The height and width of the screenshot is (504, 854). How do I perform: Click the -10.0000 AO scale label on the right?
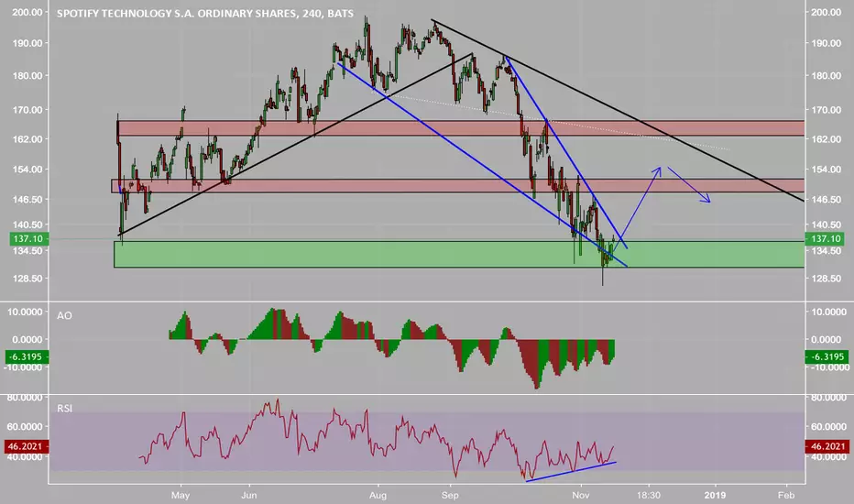tap(829, 367)
